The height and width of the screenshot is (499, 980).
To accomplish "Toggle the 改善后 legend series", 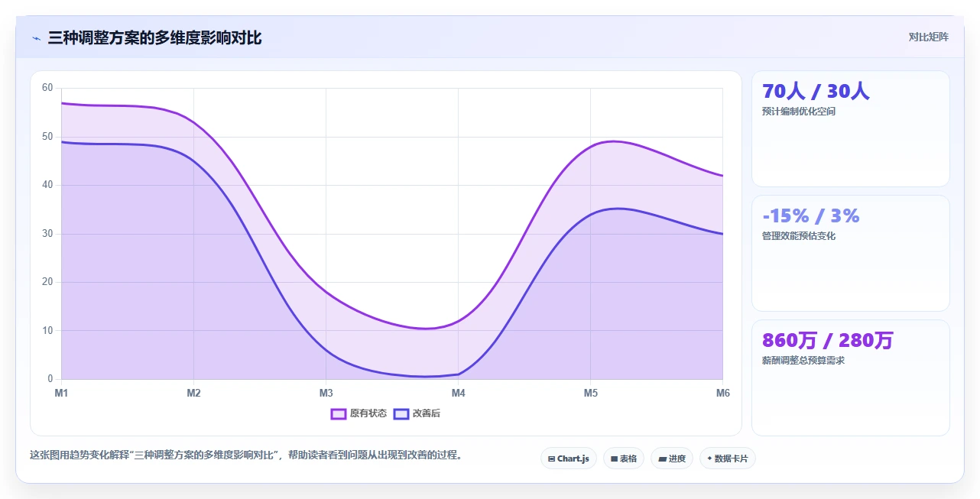I will pyautogui.click(x=417, y=413).
